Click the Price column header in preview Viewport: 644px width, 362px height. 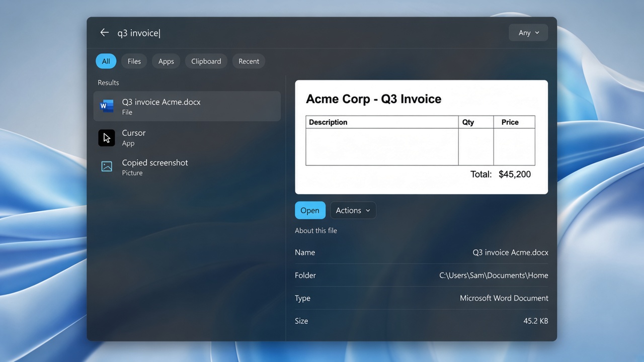(x=510, y=122)
